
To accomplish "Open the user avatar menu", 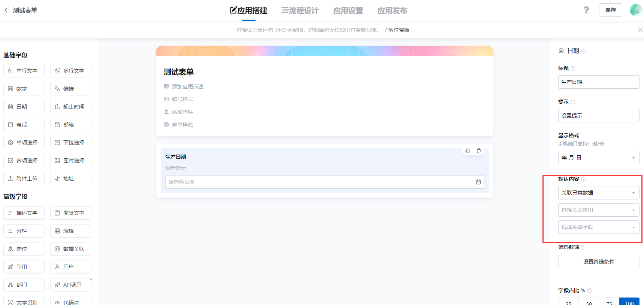I will point(636,10).
